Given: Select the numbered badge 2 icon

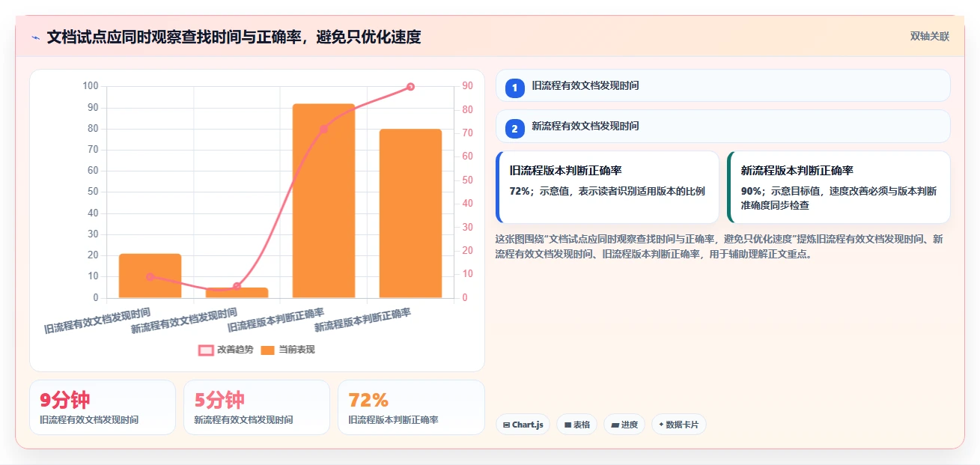Looking at the screenshot, I should [515, 129].
